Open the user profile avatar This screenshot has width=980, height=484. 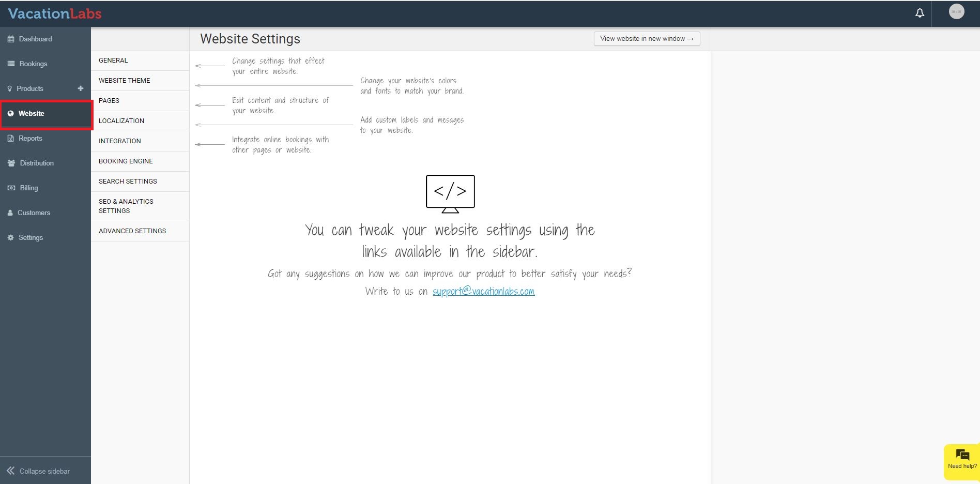(956, 12)
